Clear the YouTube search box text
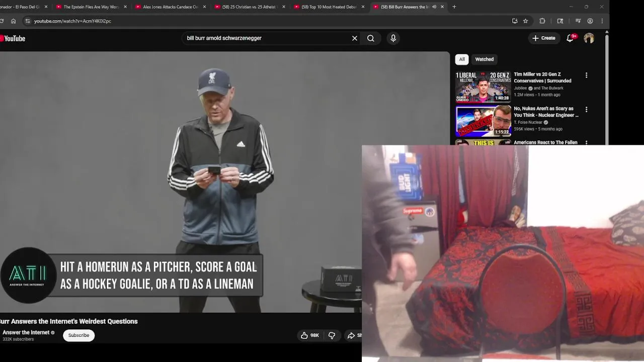Screen dimensions: 644x362 (355, 38)
